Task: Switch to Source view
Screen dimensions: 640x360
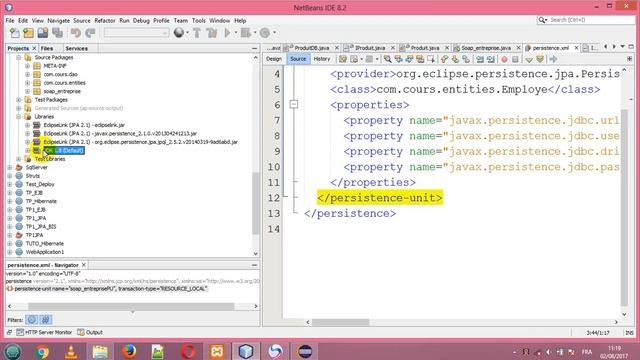Action: [298, 59]
